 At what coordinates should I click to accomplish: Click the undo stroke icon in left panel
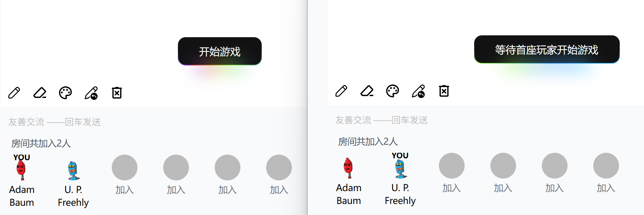[91, 93]
